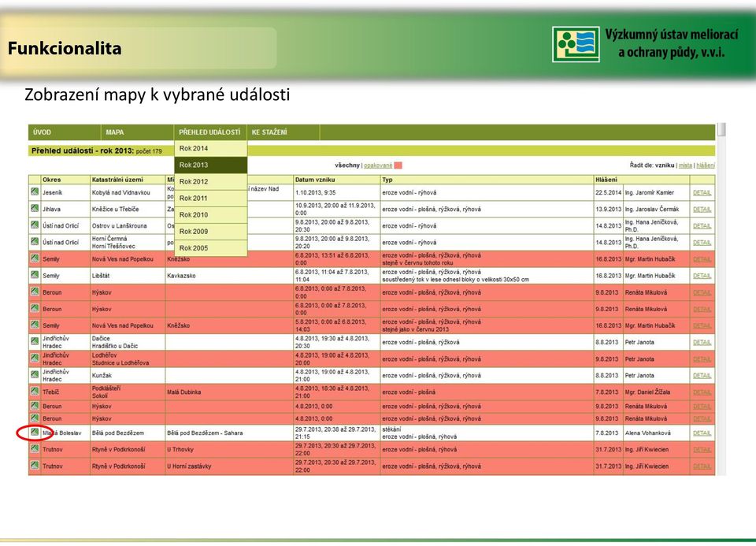Viewport: 756px width, 546px height.
Task: Click the table's vertical scrollbar thumb
Action: point(721,130)
